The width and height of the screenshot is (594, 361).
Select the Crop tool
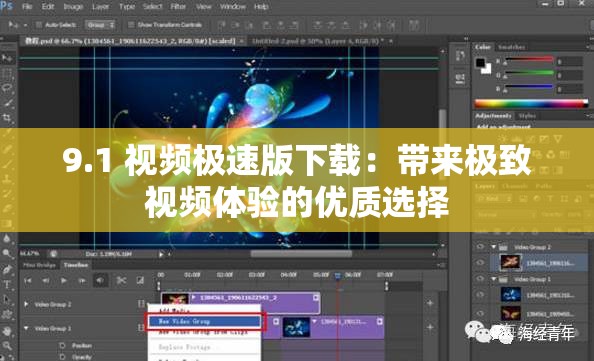click(x=7, y=118)
